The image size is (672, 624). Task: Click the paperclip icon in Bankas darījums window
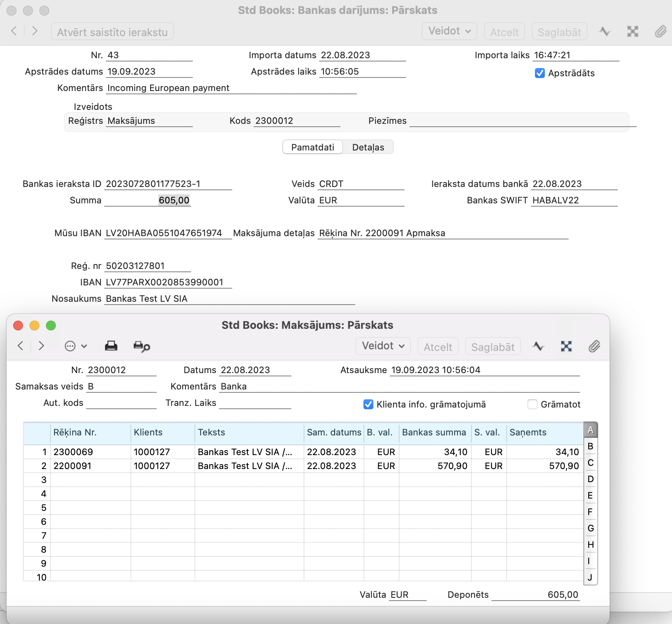(x=660, y=32)
